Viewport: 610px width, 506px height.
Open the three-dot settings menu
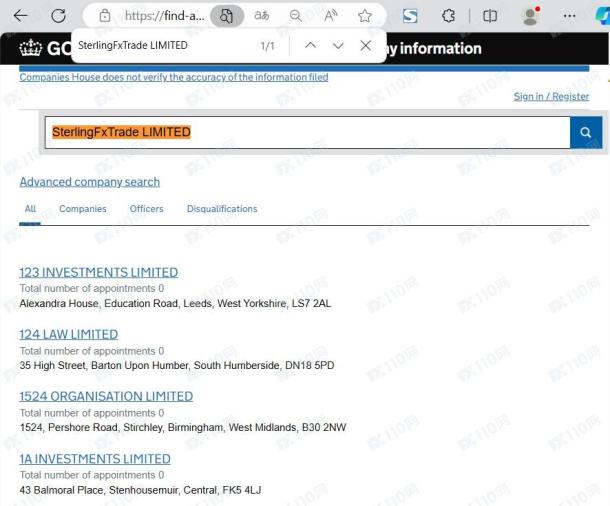click(x=569, y=16)
